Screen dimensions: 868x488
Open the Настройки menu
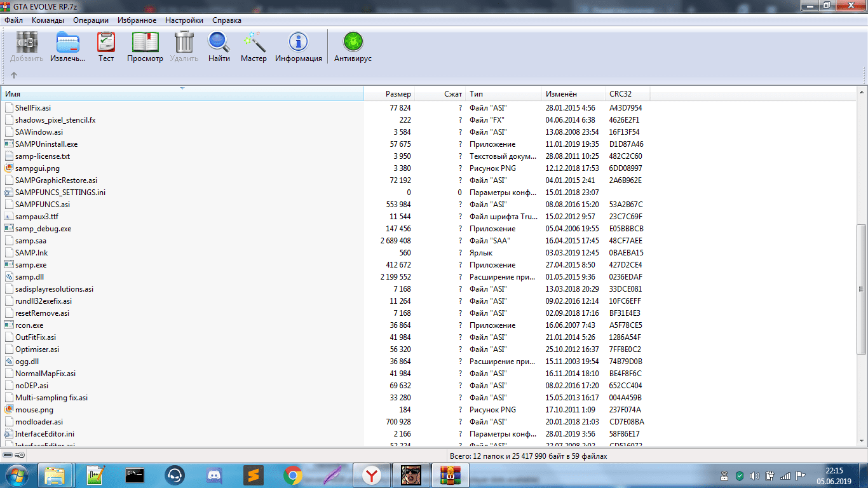click(184, 20)
